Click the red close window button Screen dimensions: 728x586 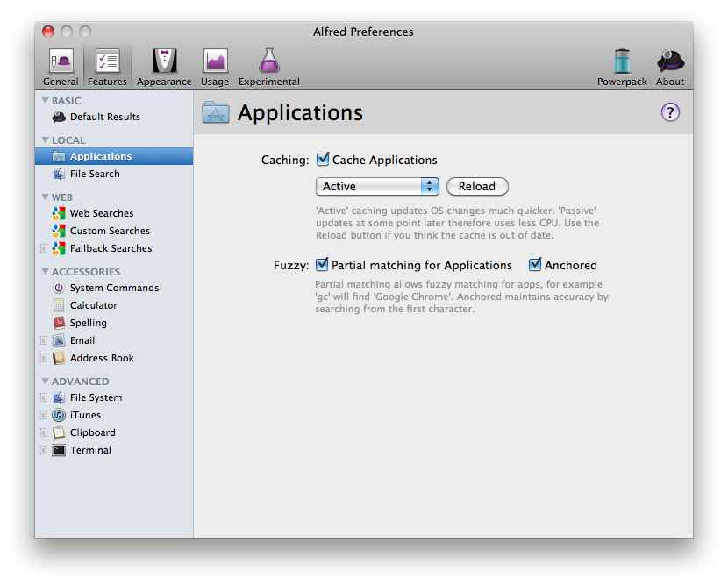(48, 32)
